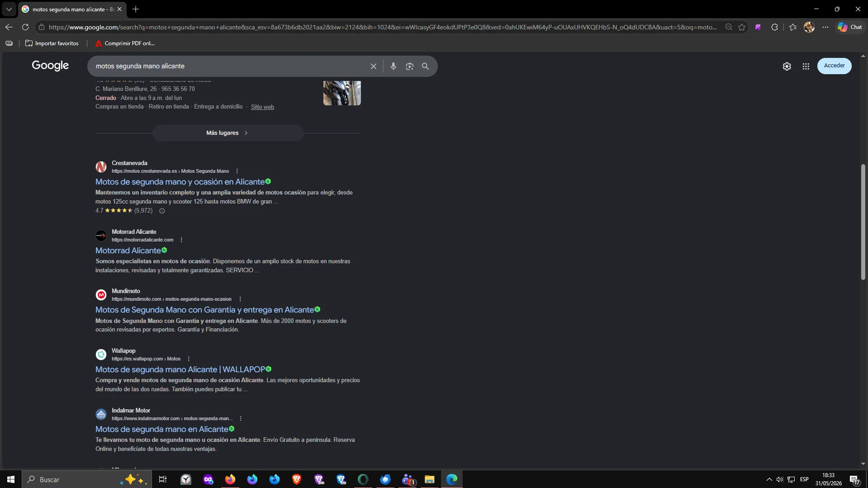Open view site information lock icon
868x488 pixels.
pos(42,27)
